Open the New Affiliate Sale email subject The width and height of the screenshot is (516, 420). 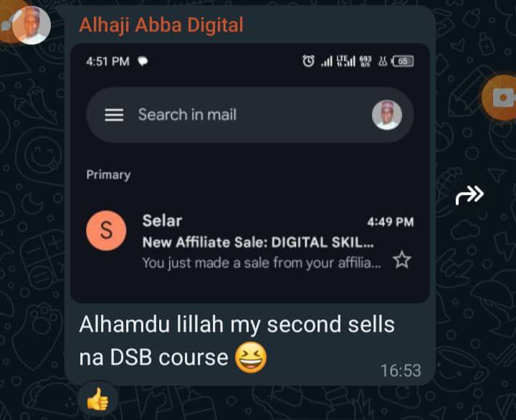point(258,242)
